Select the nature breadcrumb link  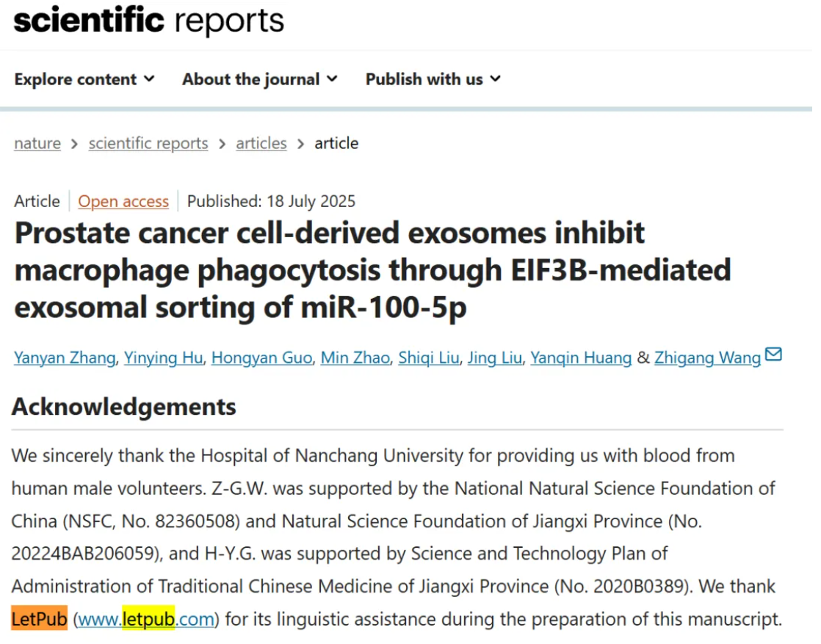[x=37, y=143]
